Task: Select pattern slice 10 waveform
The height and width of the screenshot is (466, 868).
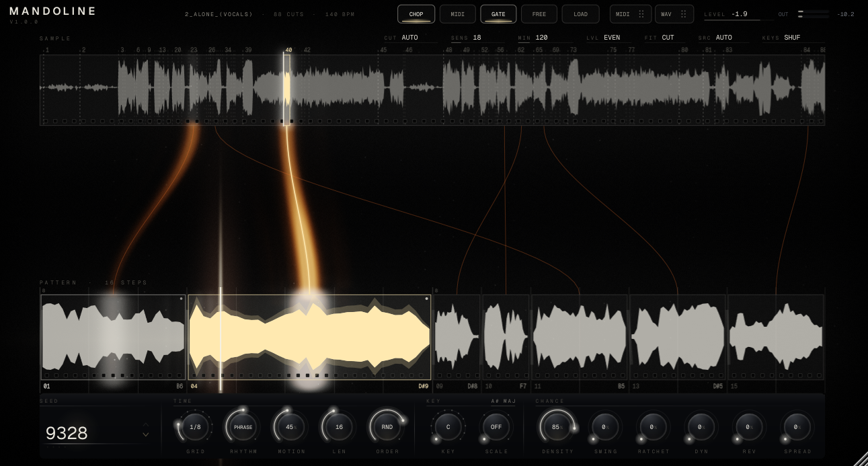Action: (x=506, y=337)
